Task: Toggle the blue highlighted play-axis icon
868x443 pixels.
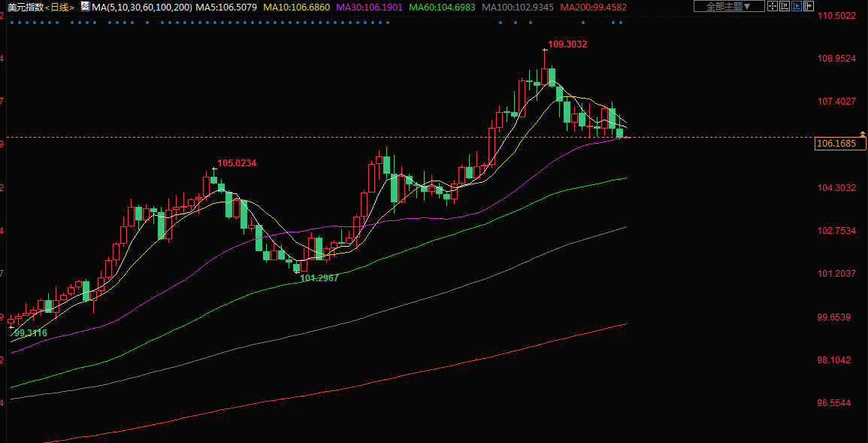Action: coord(797,6)
